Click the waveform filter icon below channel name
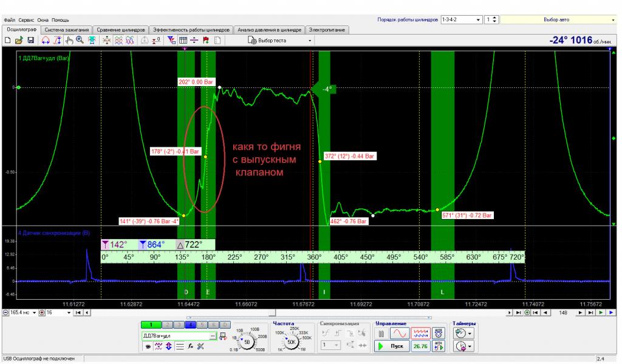This screenshot has width=622, height=364. 159,346
